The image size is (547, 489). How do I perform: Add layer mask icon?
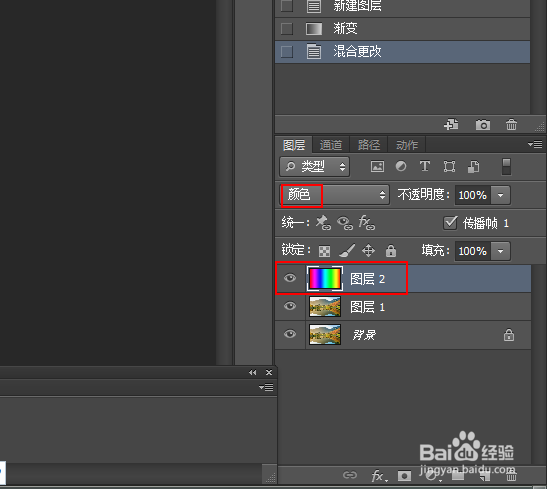click(x=404, y=476)
